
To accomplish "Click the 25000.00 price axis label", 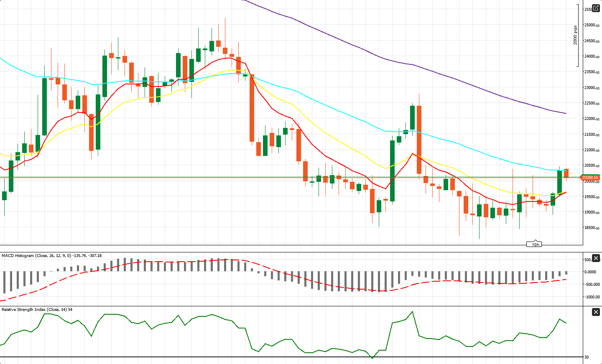I will pyautogui.click(x=592, y=25).
